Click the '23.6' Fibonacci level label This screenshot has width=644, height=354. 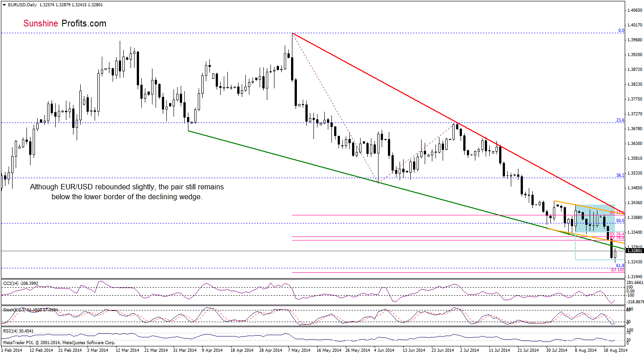tap(620, 120)
